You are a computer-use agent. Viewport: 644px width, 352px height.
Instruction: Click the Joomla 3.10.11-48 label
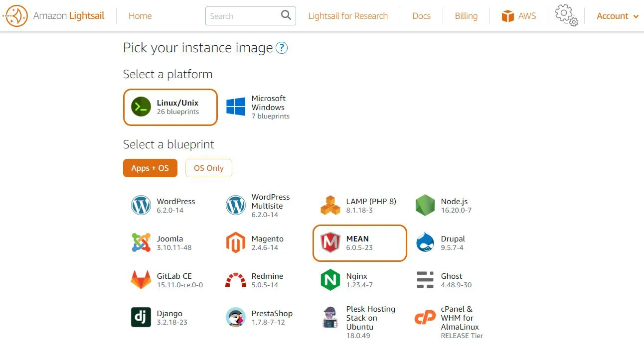tap(174, 243)
